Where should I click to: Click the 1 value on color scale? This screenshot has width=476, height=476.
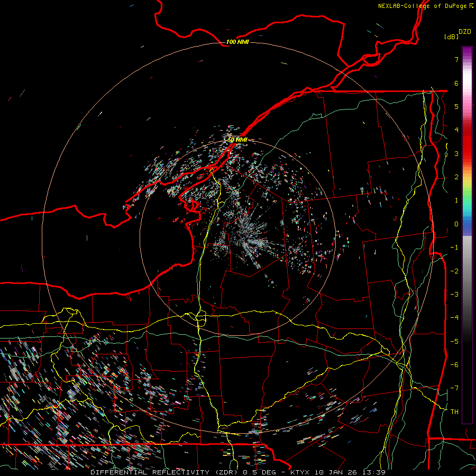click(x=456, y=200)
